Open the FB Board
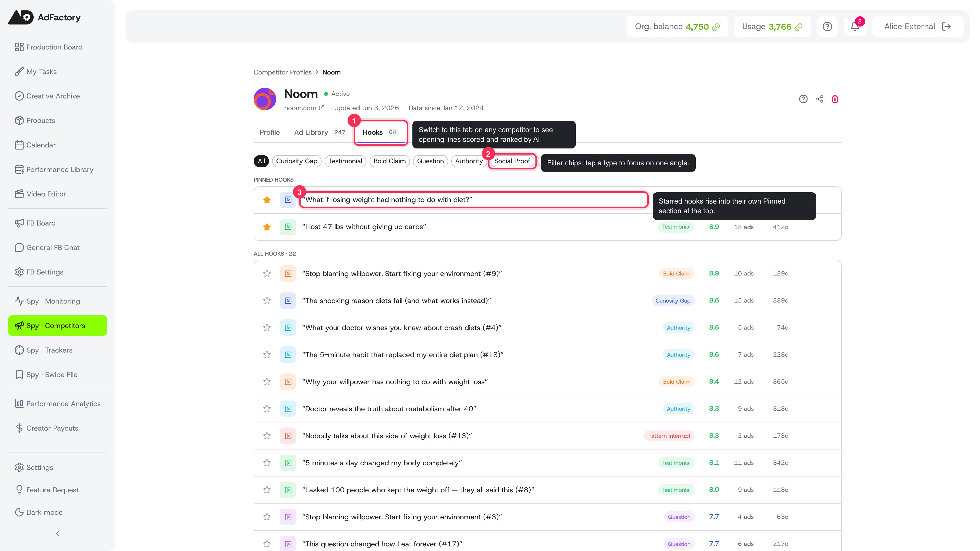980x551 pixels. [57, 223]
